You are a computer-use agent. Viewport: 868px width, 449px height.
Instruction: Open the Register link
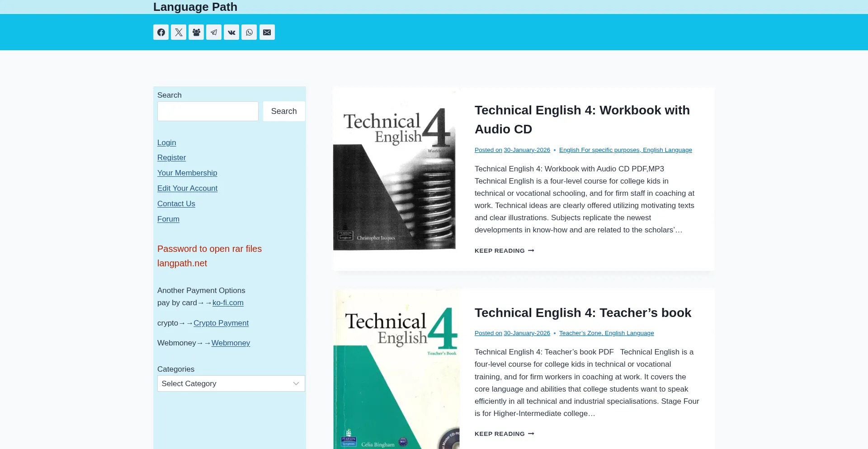(172, 157)
